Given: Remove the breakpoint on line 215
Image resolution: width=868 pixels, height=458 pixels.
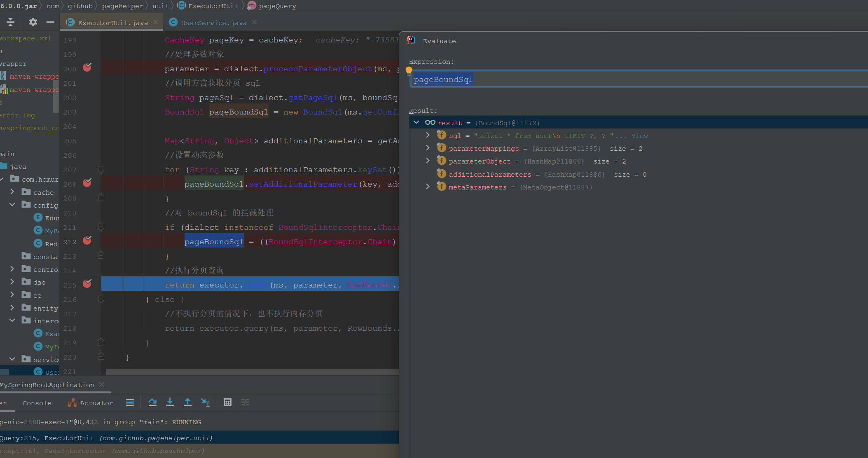Looking at the screenshot, I should pyautogui.click(x=87, y=284).
